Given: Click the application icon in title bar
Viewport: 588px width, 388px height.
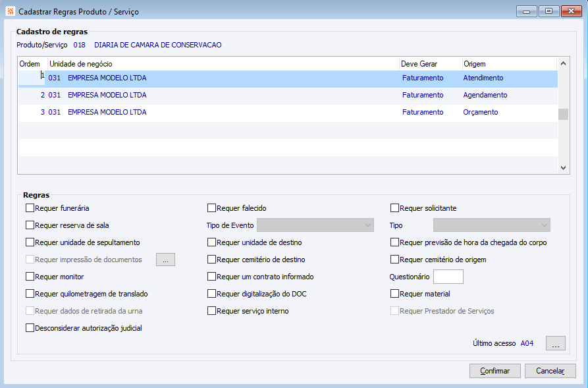Looking at the screenshot, I should coord(11,11).
